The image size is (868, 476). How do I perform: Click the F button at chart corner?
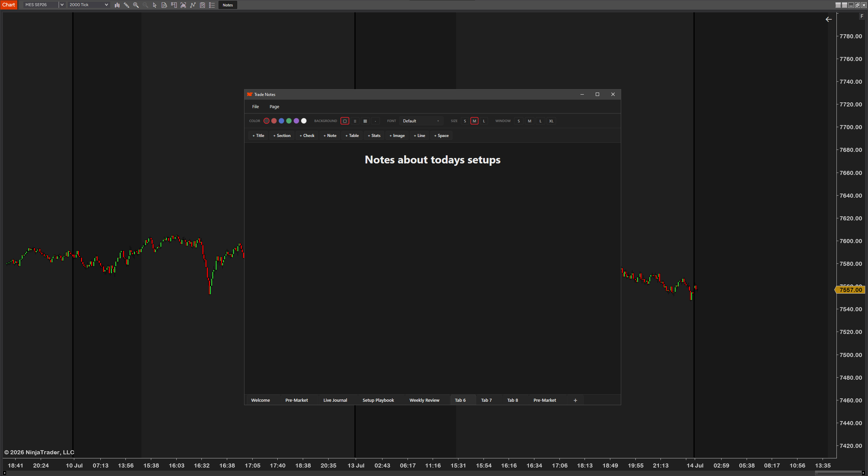click(x=862, y=16)
